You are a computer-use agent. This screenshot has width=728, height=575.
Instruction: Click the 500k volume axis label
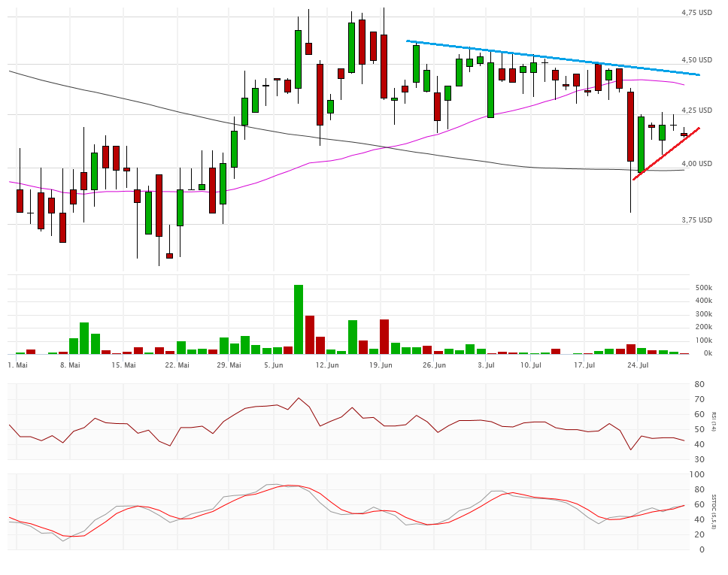pyautogui.click(x=703, y=288)
